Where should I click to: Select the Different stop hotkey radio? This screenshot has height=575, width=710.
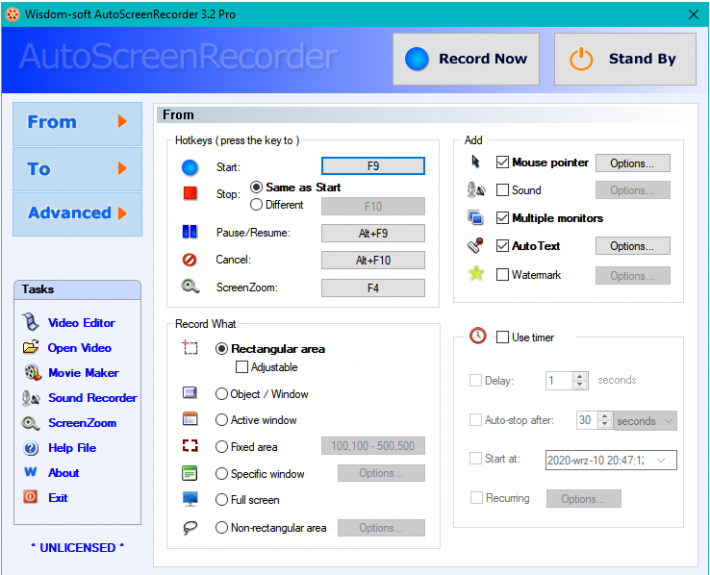point(256,205)
